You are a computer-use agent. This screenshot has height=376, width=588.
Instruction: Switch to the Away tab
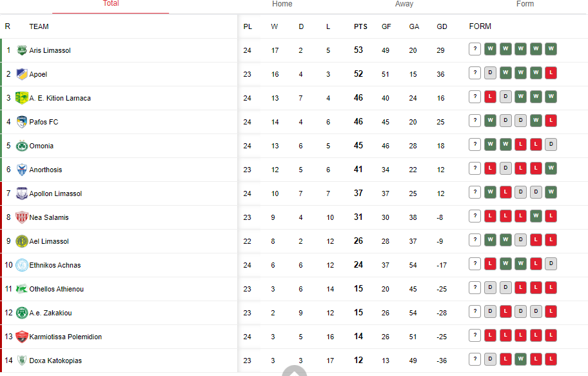click(x=404, y=4)
